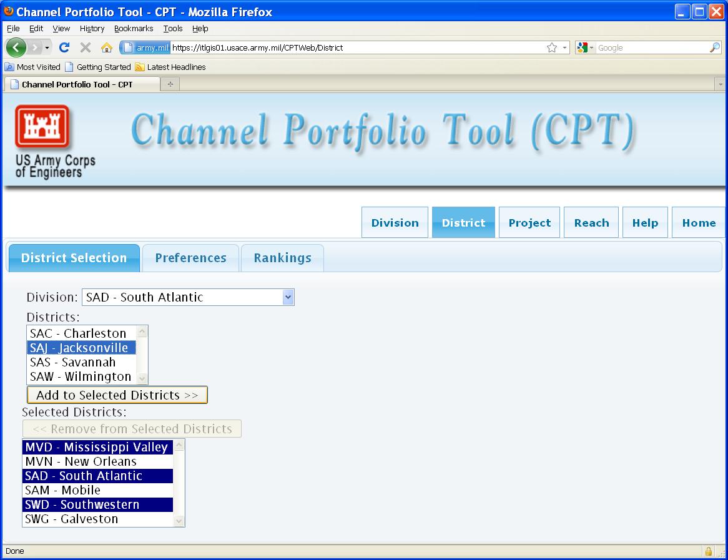
Task: Select MVN - New Orleans in selected list
Action: tap(98, 461)
